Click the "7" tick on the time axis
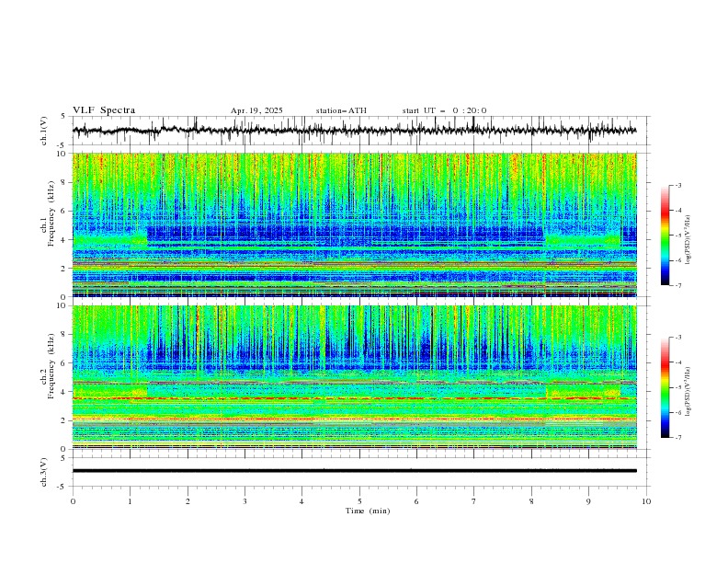Screen dimensions: 728x563 click(474, 501)
